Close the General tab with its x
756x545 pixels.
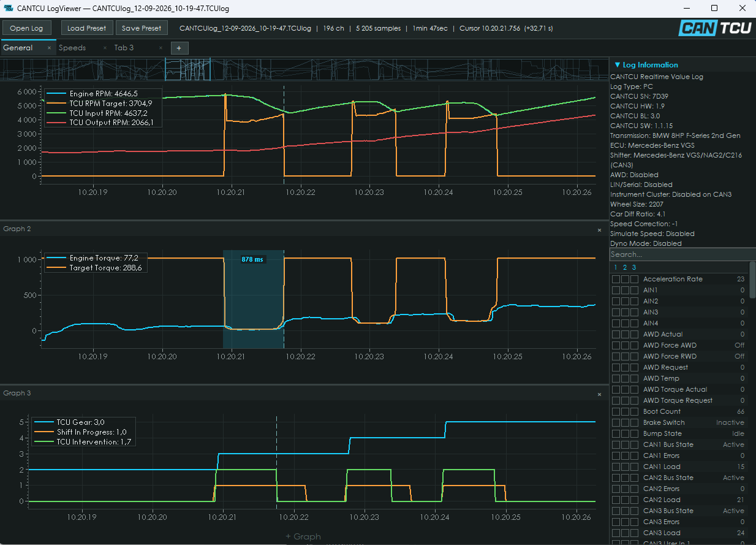tap(50, 48)
